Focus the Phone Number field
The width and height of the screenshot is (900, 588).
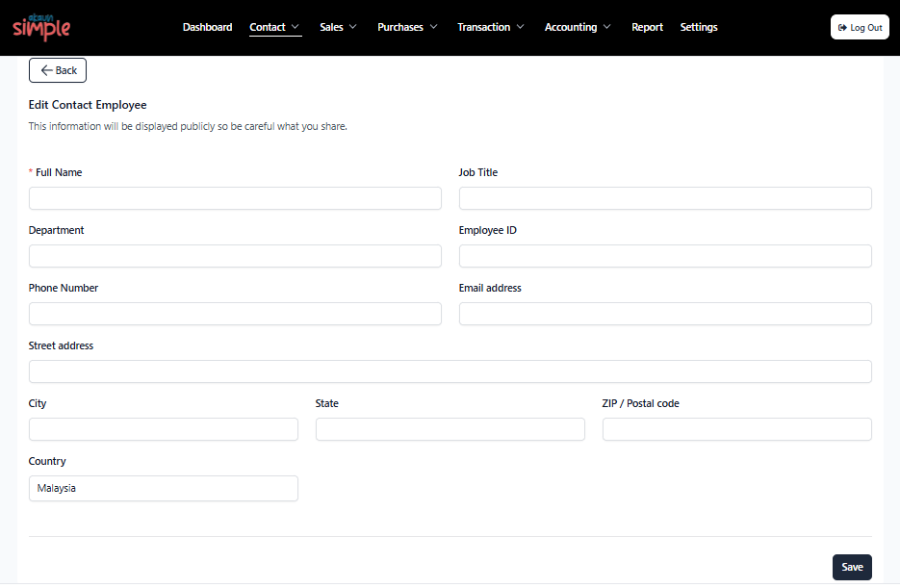235,314
